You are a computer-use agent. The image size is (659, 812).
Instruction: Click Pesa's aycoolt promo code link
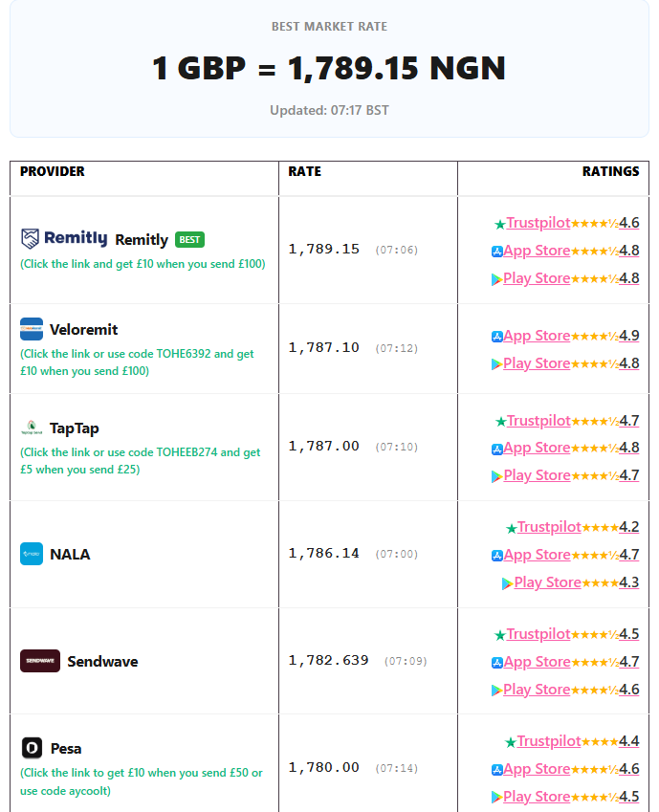[x=141, y=781]
